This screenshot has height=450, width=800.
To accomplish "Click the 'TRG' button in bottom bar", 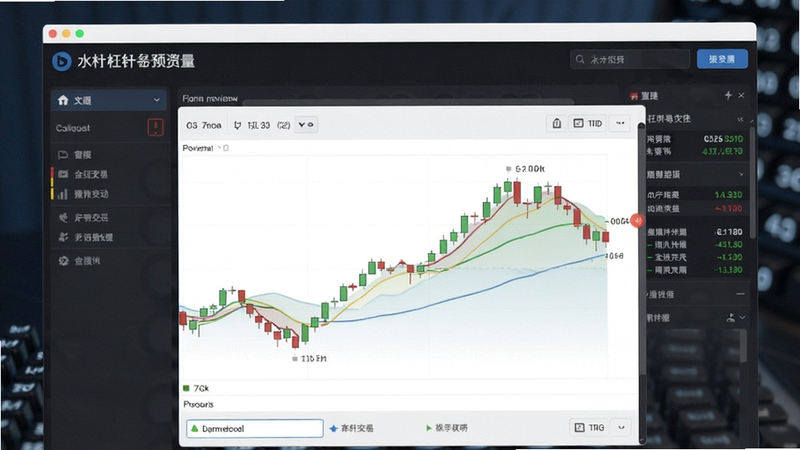I will pyautogui.click(x=590, y=428).
